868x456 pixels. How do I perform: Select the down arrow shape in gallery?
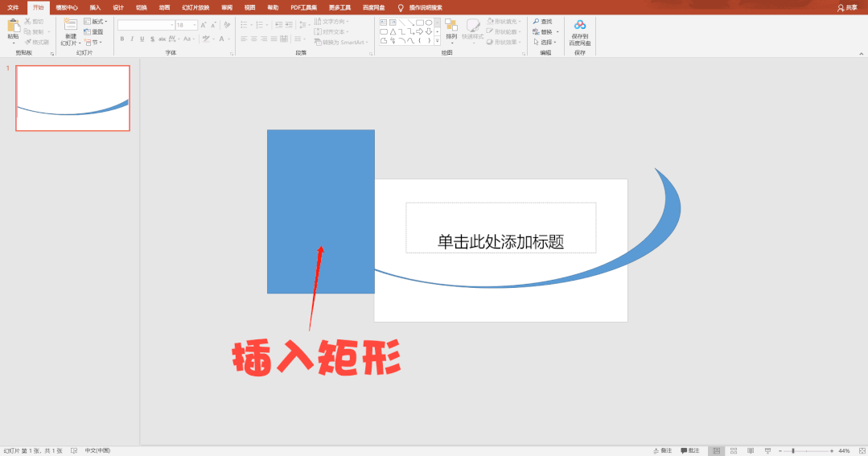429,31
